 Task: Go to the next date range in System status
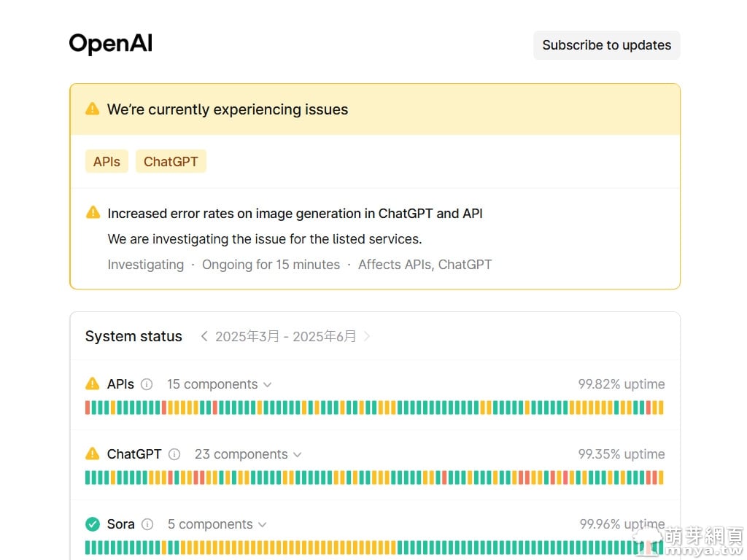(x=367, y=336)
